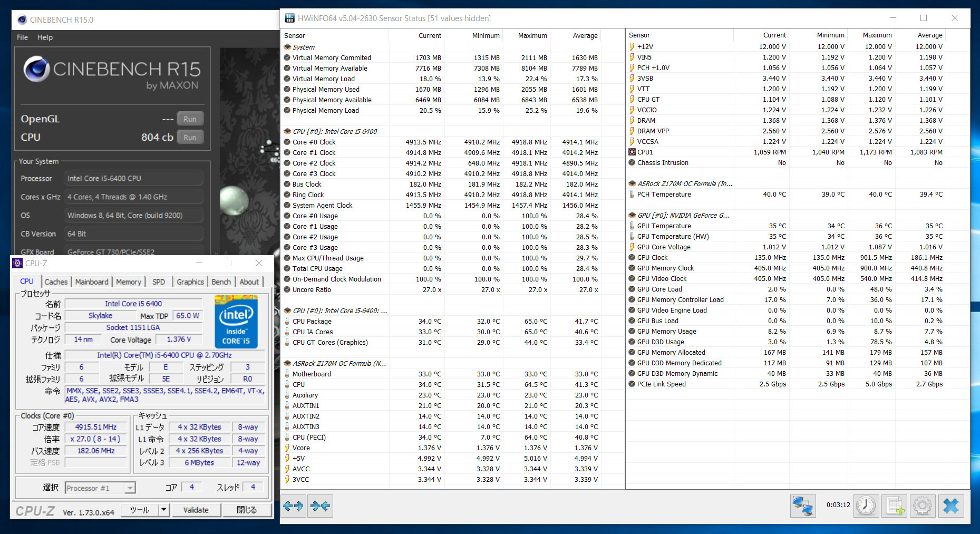Close sensors with the blue X icon
Screen dimensions: 980x534
(x=951, y=506)
